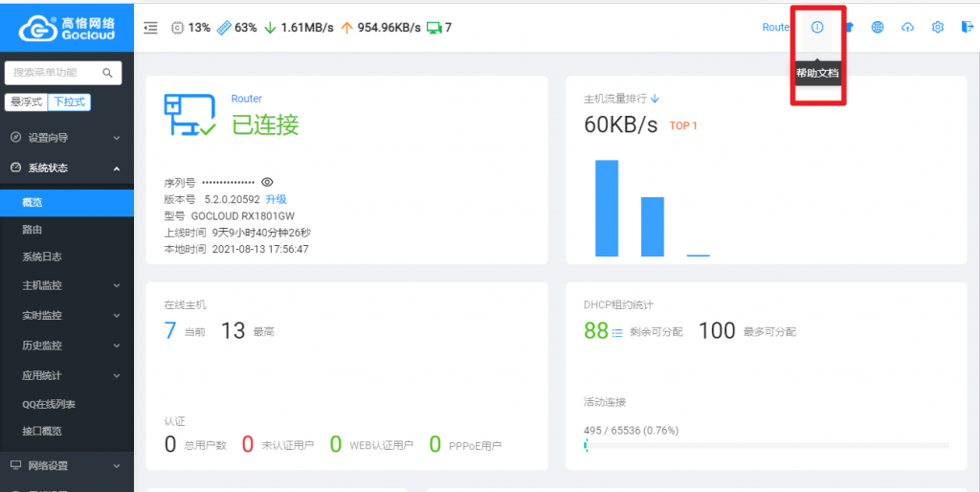Click the 未认证用户 label

click(x=287, y=446)
